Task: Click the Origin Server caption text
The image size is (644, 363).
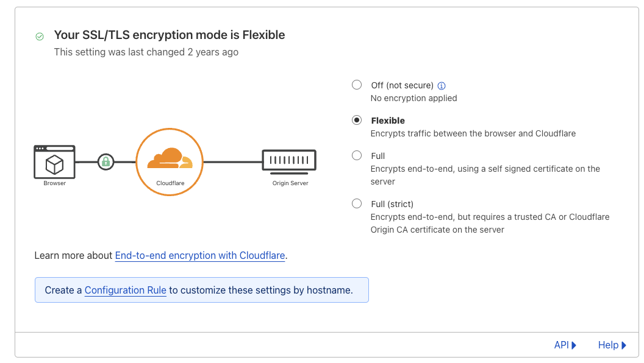Action: tap(290, 183)
